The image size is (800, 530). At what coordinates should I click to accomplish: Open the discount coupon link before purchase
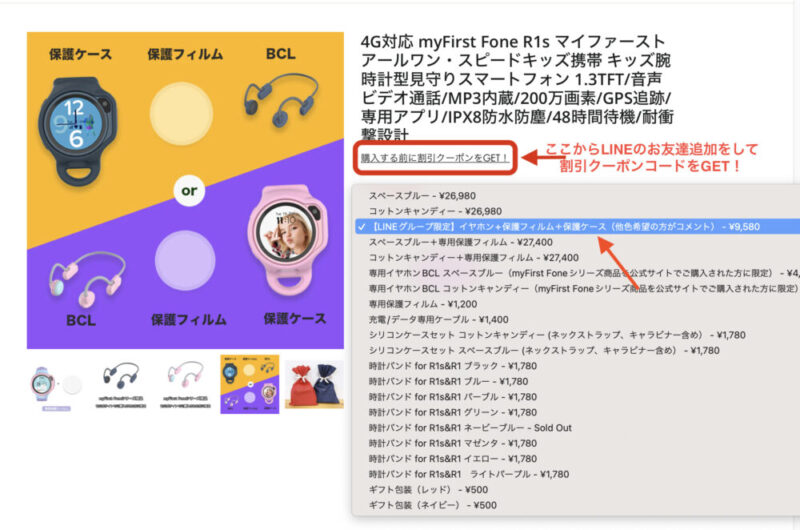(435, 158)
